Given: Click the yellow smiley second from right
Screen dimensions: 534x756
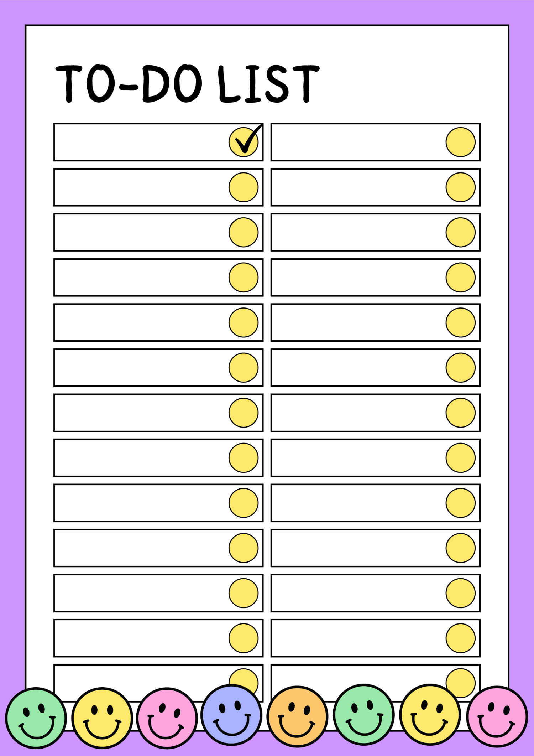Looking at the screenshot, I should (x=430, y=714).
